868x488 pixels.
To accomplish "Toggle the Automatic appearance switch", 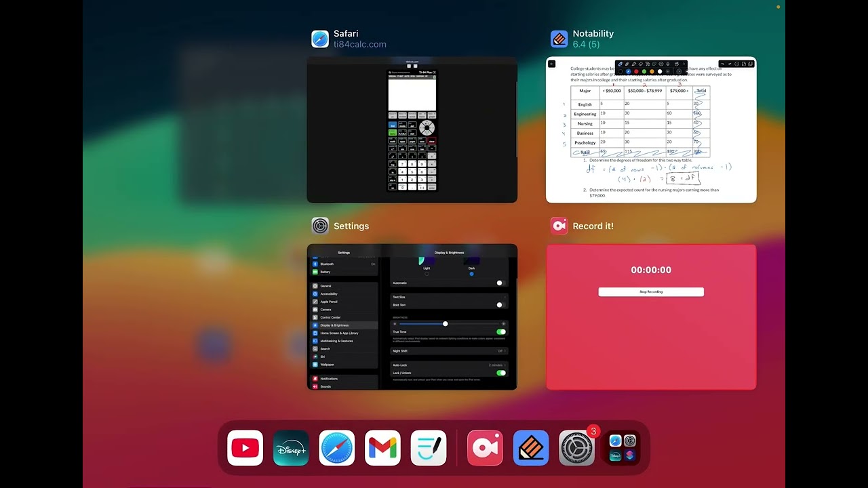I will pyautogui.click(x=500, y=283).
